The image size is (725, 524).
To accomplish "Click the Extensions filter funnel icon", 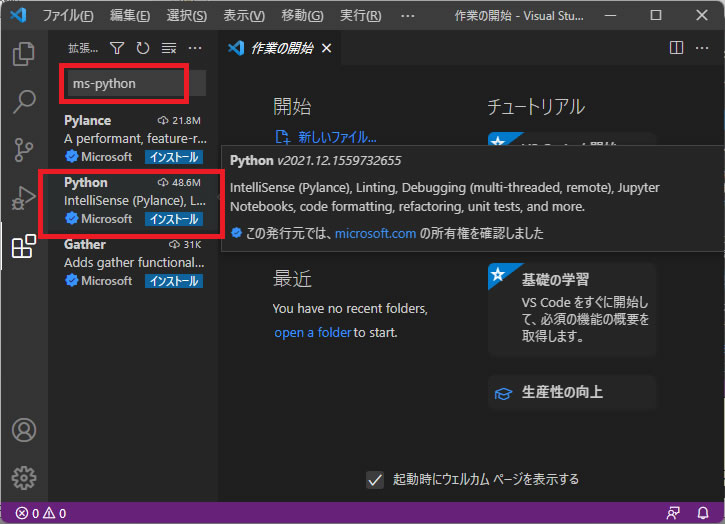I will click(x=117, y=48).
